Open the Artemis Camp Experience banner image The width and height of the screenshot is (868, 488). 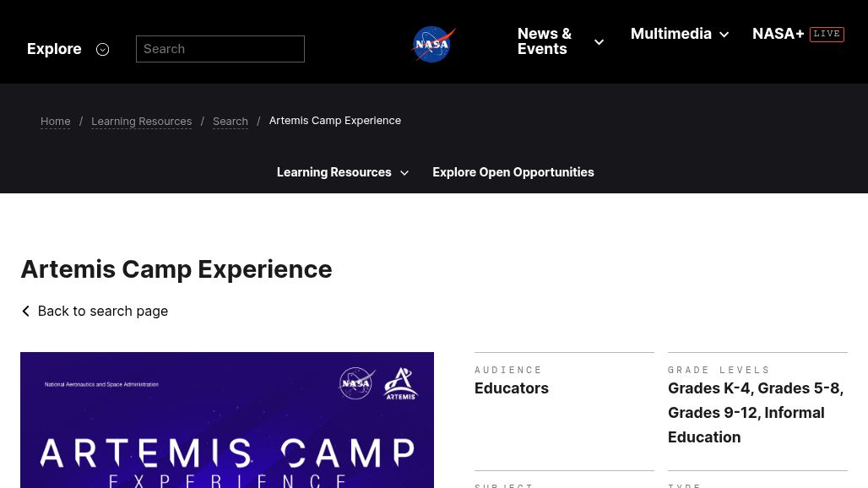click(227, 420)
